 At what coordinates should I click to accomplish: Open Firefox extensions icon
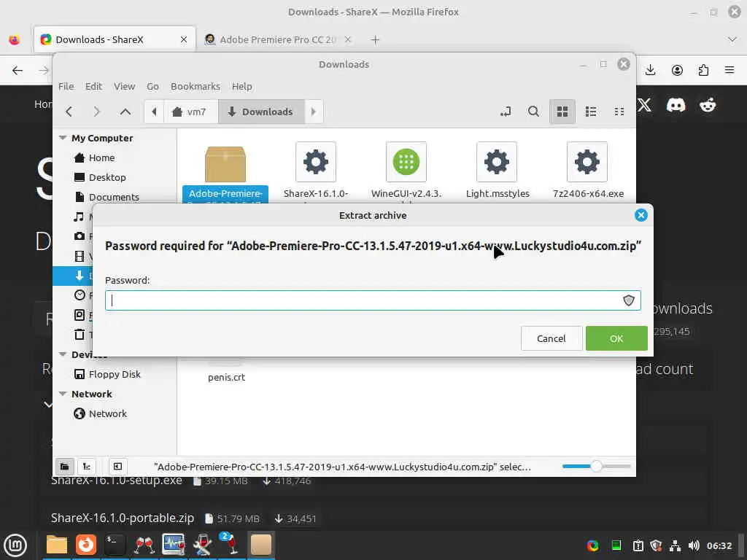coord(703,71)
